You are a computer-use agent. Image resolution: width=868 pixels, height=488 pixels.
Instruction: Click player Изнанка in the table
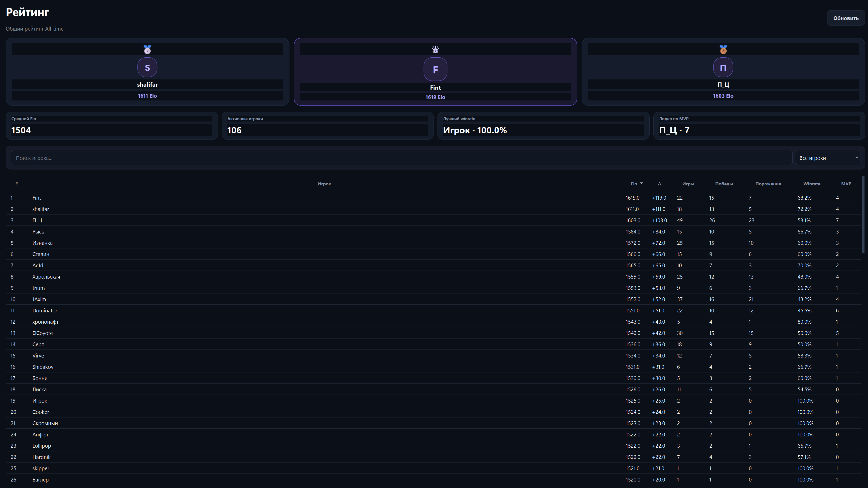(42, 243)
